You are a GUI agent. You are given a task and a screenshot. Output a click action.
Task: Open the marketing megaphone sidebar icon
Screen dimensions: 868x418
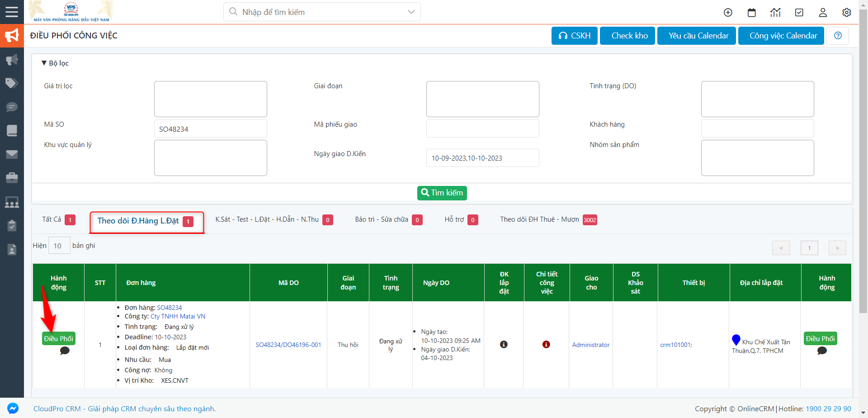[x=12, y=60]
